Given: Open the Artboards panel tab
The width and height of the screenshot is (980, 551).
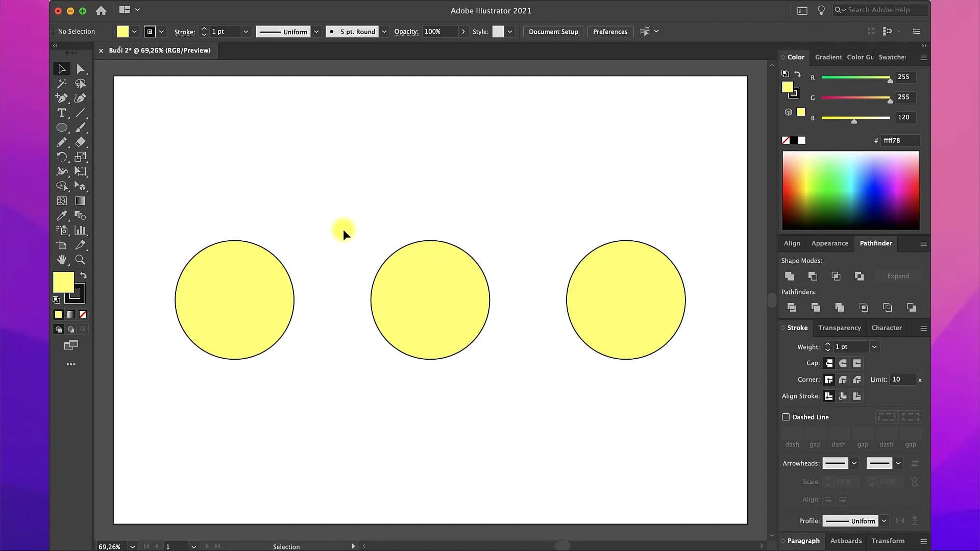Looking at the screenshot, I should pyautogui.click(x=846, y=541).
